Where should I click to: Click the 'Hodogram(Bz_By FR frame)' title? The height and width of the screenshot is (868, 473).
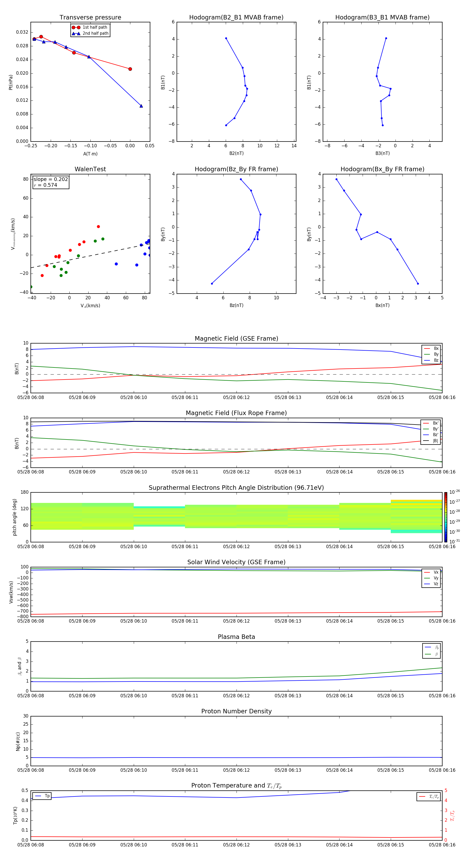coord(236,169)
